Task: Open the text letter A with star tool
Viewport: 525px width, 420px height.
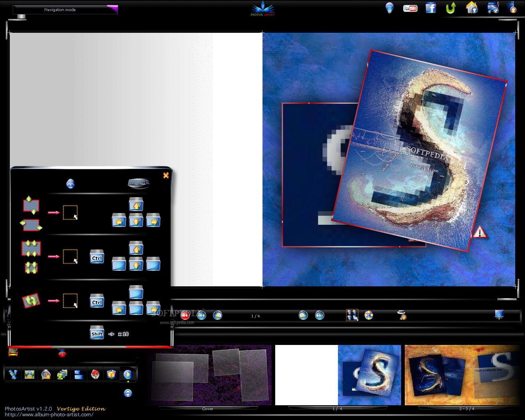Action: (x=46, y=374)
